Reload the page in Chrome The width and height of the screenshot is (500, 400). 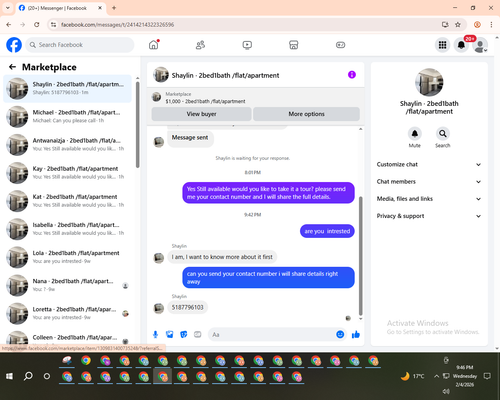(x=37, y=24)
